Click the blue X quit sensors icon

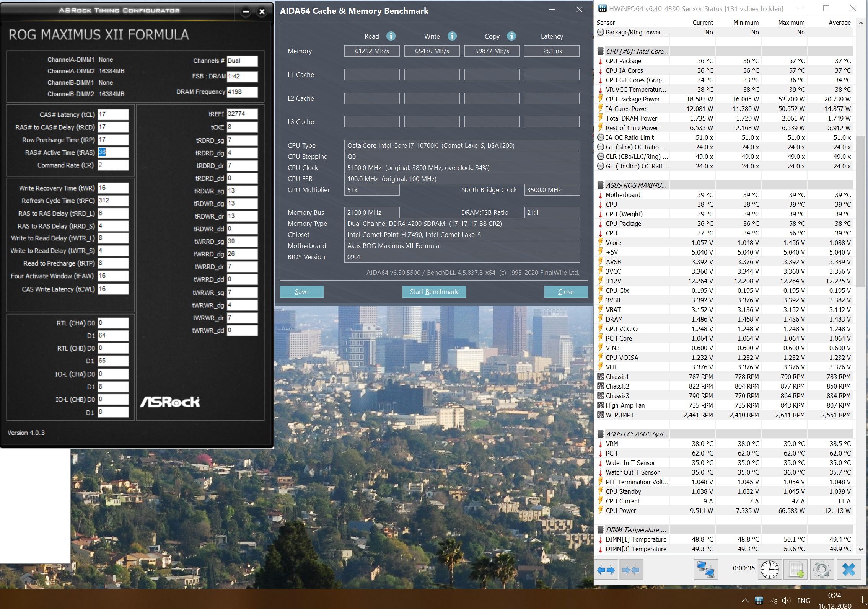848,570
